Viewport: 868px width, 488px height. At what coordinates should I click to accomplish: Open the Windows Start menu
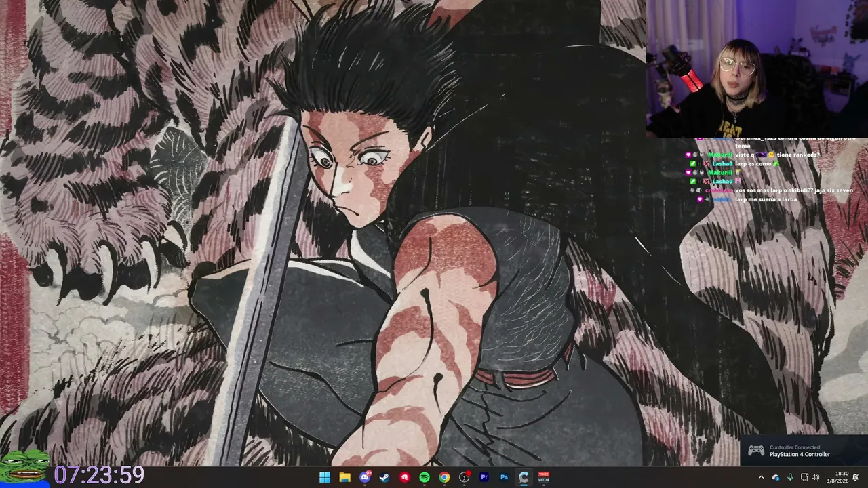[x=325, y=477]
